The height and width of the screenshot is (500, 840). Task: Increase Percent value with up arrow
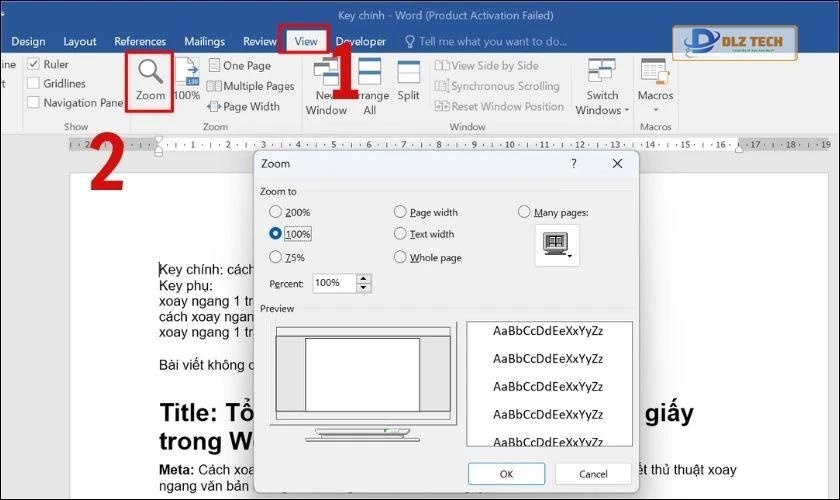tap(364, 278)
